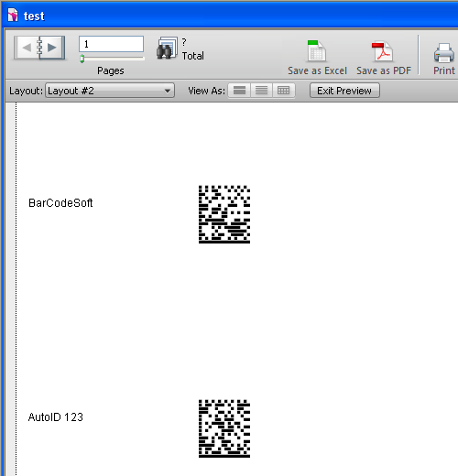Screen dimensions: 458x476
Task: Click the binoculars find total icon
Action: point(167,48)
